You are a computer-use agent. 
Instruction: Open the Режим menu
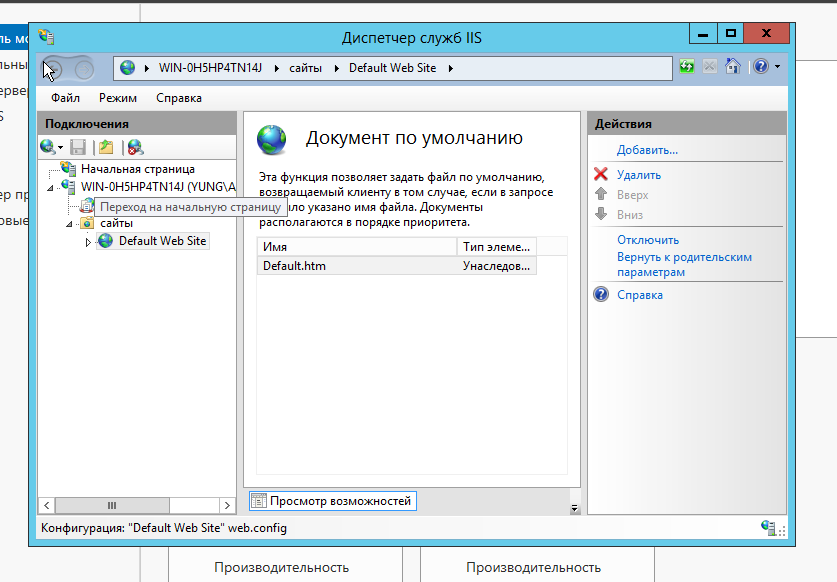tap(118, 98)
